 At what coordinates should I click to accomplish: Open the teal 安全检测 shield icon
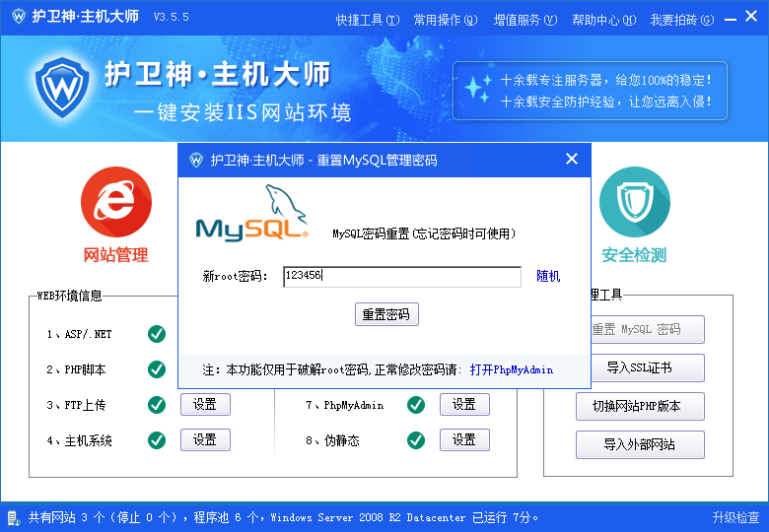(634, 202)
